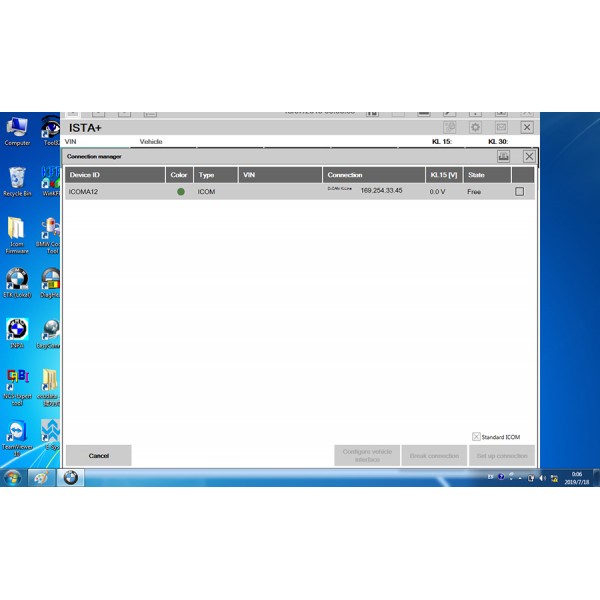Click the ISTA+ envelope feedback icon
Image resolution: width=600 pixels, height=600 pixels.
coord(501,127)
